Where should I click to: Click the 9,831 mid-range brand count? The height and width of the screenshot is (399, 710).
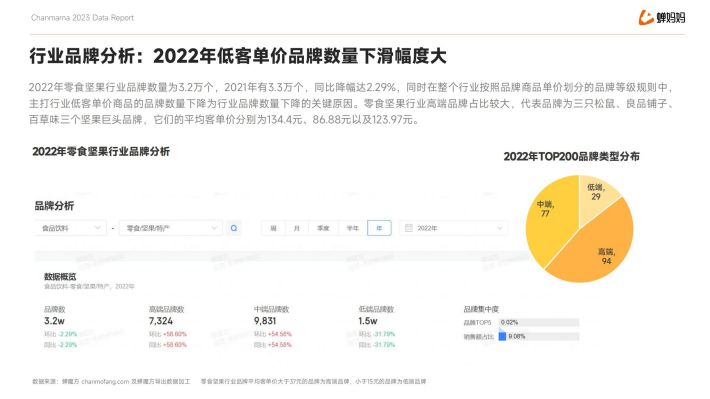click(x=265, y=321)
